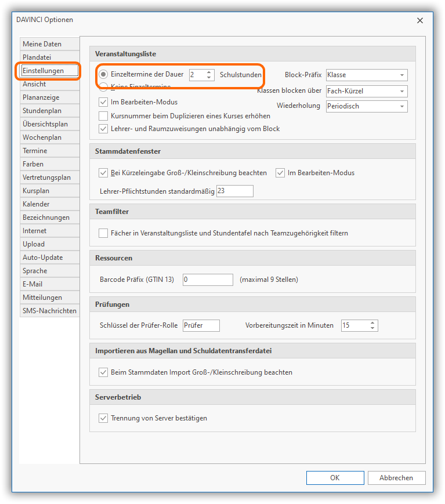Increase Schulstunden duration with up arrow
445x504 pixels.
click(209, 72)
